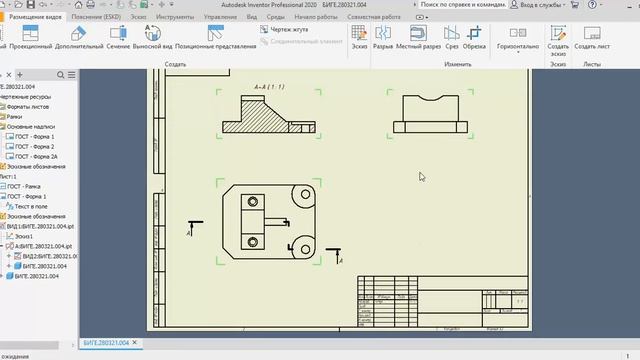
Task: Select Форматы листов in browser tree
Action: 28,107
